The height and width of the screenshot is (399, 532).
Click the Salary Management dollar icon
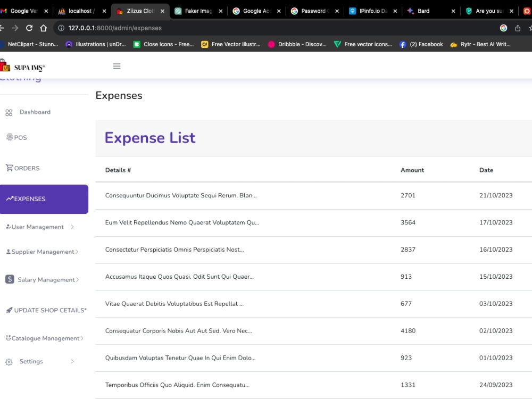(x=10, y=279)
